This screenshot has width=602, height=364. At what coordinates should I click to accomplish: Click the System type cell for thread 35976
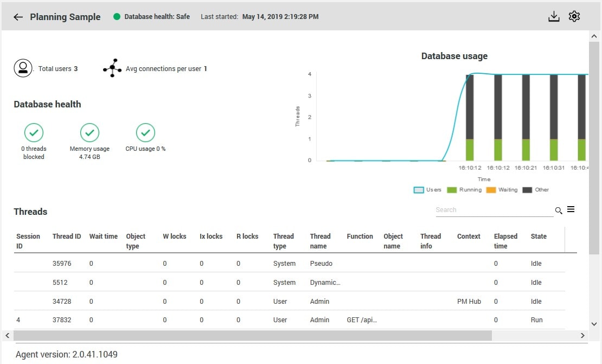285,264
